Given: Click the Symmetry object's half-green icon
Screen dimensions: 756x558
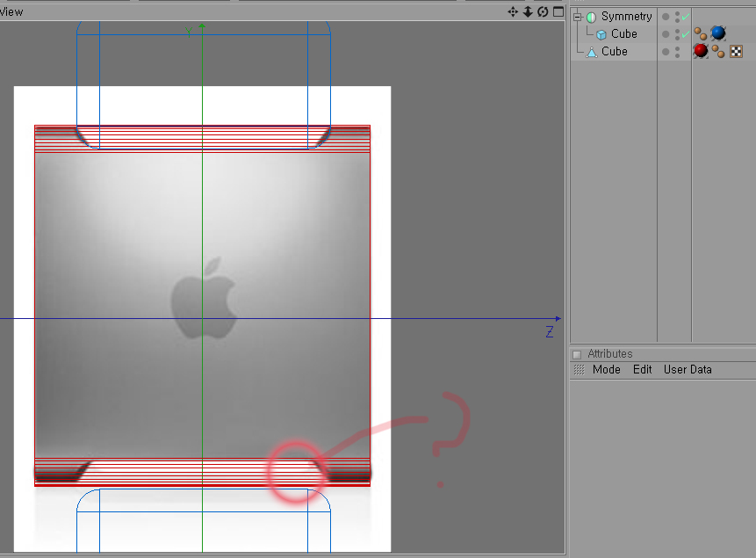Looking at the screenshot, I should coord(591,17).
